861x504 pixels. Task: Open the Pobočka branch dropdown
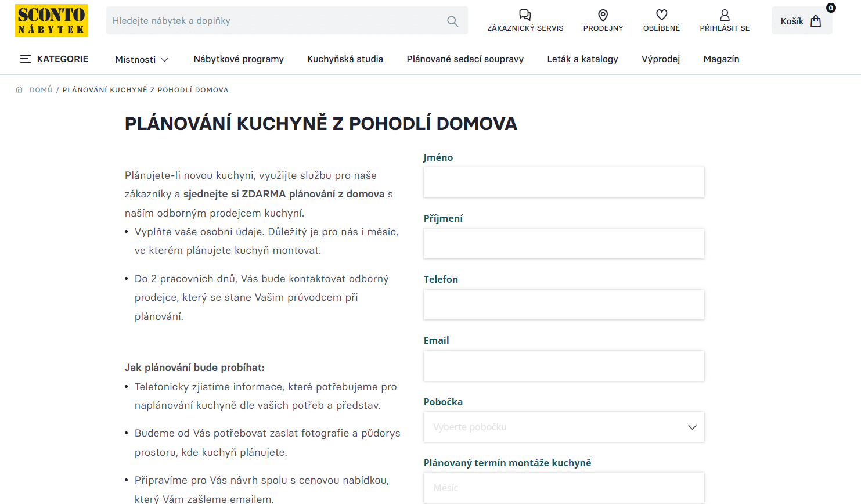click(564, 427)
